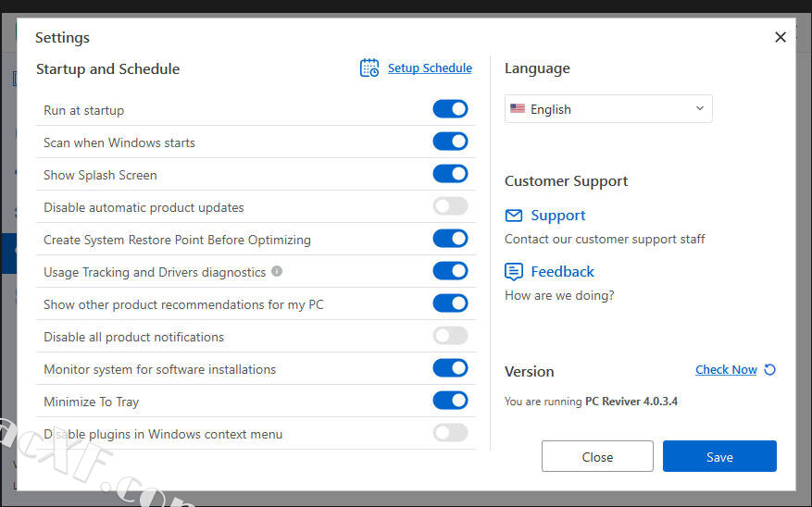Expand language list using chevron arrow
The width and height of the screenshot is (812, 507).
tap(699, 109)
